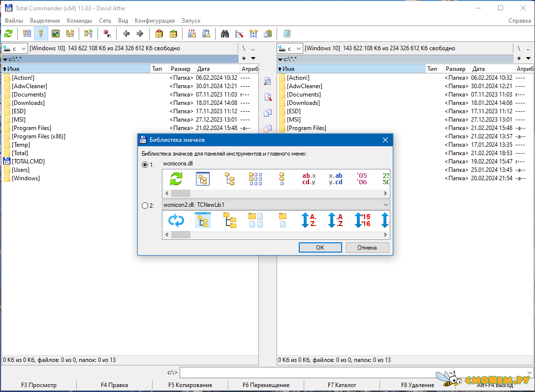Switch to brief view via main toolbar icon
Image resolution: width=535 pixels, height=392 pixels.
(27, 33)
